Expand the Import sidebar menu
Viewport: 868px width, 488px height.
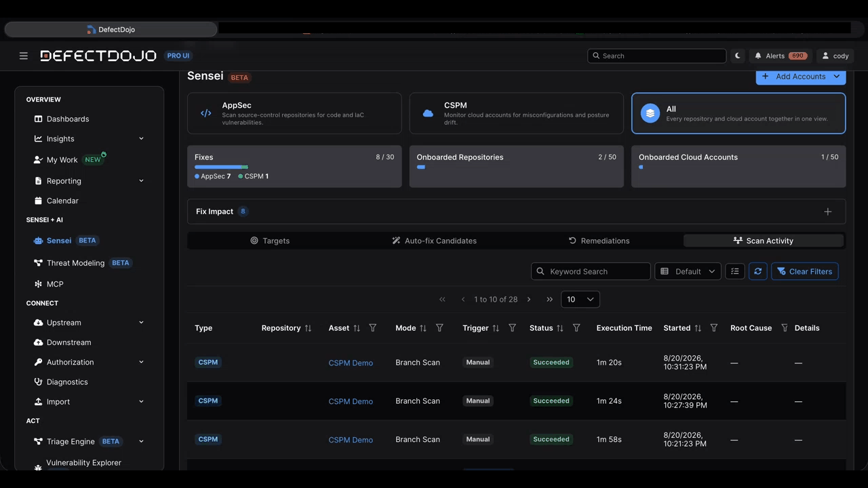141,401
